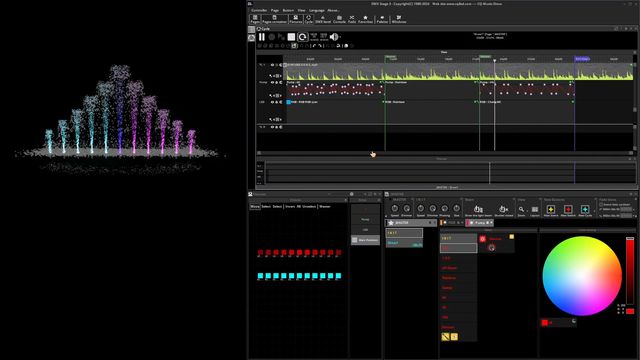Open the About menu
This screenshot has width=640, height=360.
point(333,10)
